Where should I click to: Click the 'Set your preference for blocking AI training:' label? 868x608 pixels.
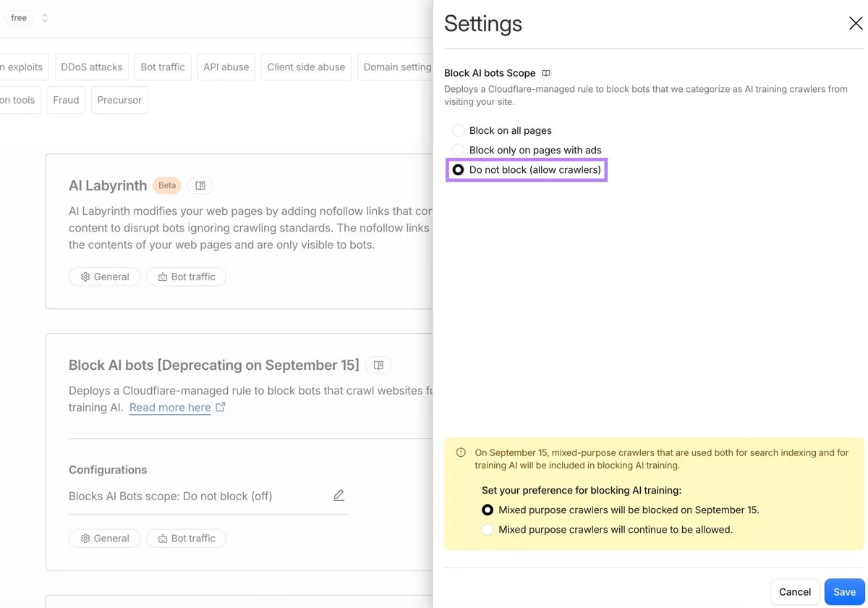582,490
